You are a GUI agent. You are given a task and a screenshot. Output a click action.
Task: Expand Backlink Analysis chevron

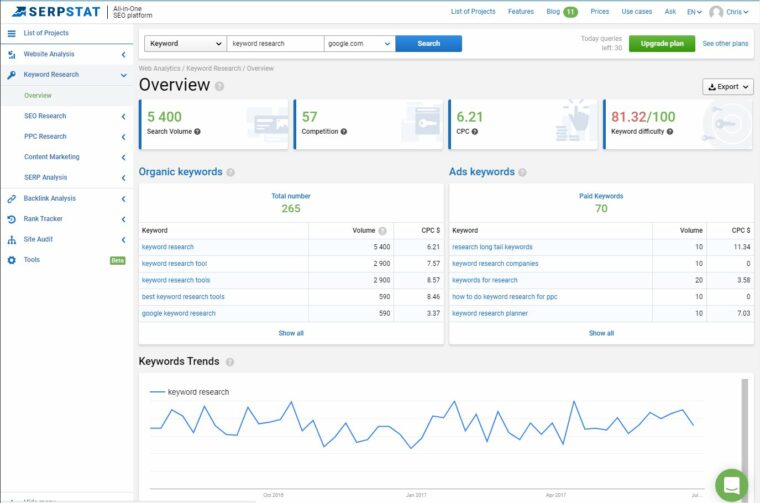(124, 199)
